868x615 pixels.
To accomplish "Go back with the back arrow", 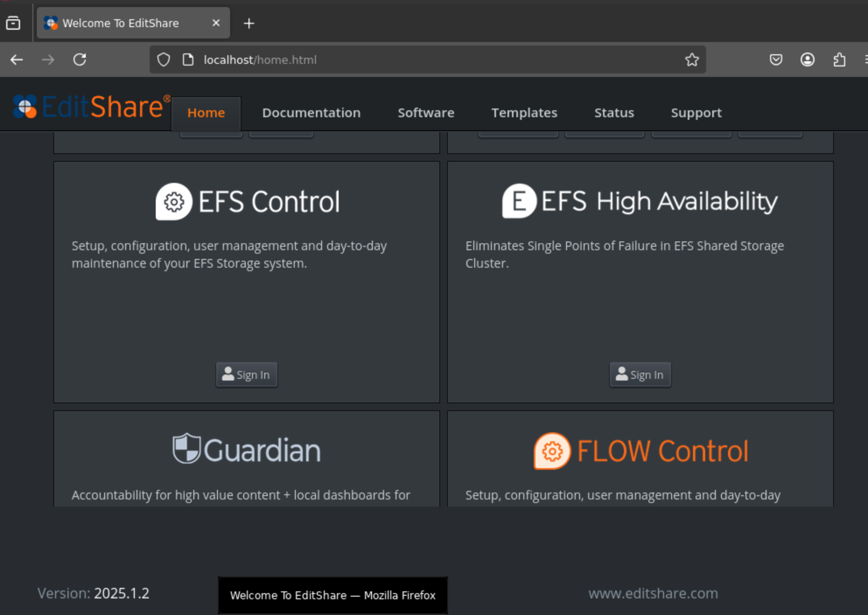I will pos(17,59).
